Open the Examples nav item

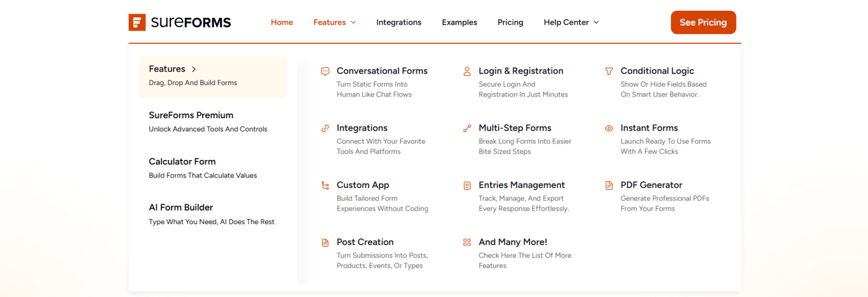pos(459,22)
